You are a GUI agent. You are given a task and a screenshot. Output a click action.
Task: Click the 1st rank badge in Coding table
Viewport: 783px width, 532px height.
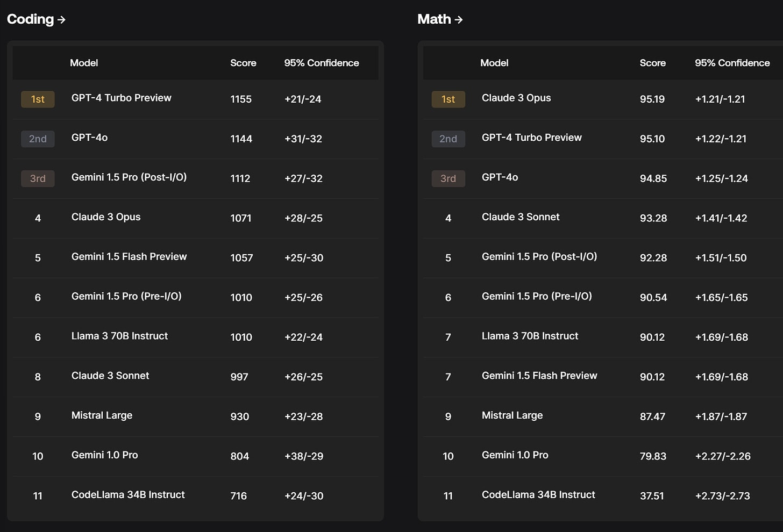[x=38, y=99]
